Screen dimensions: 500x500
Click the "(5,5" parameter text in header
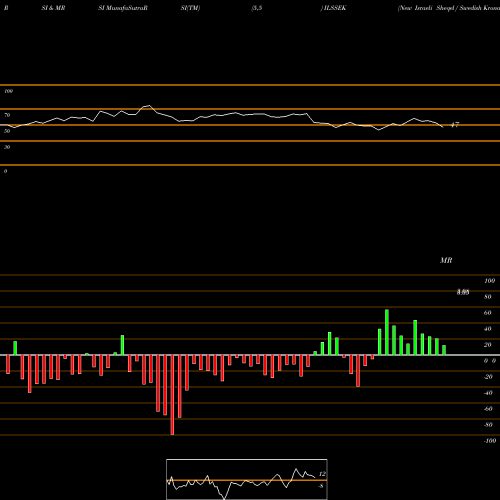click(257, 8)
